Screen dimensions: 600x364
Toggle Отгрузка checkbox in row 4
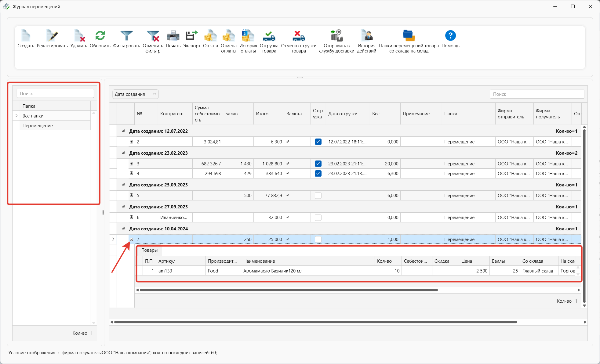point(318,174)
